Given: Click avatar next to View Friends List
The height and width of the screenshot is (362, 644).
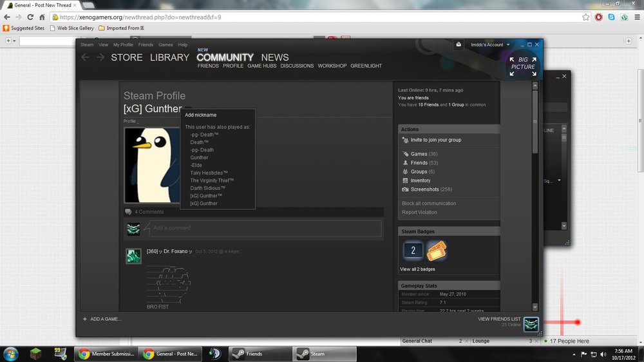Looking at the screenshot, I should (531, 324).
